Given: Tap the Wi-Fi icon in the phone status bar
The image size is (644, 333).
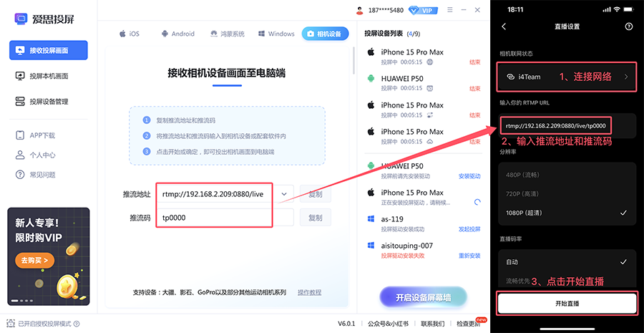Looking at the screenshot, I should (x=617, y=9).
